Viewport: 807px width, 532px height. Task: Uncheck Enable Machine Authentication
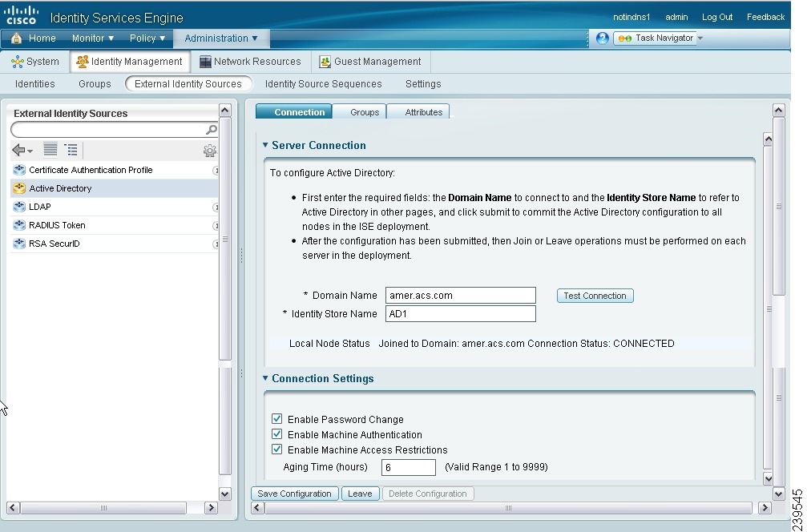[276, 434]
